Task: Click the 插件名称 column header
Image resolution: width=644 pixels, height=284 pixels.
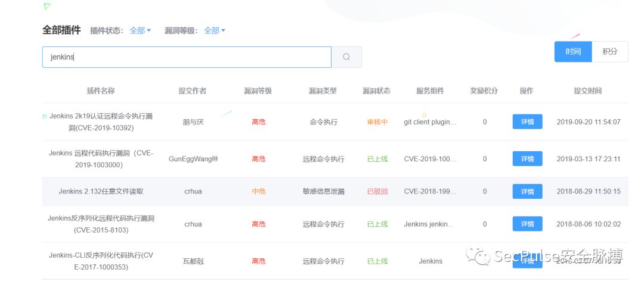Action: click(x=101, y=91)
